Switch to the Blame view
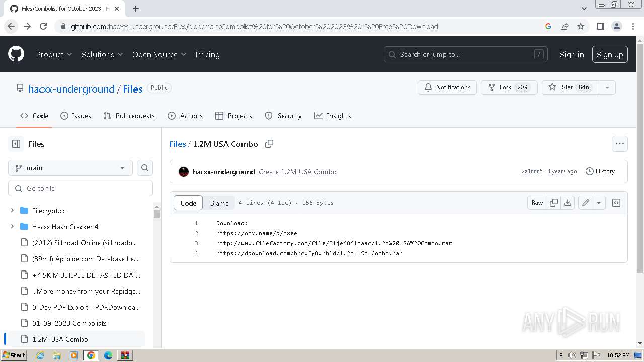Screen dimensions: 644x362 click(x=219, y=203)
